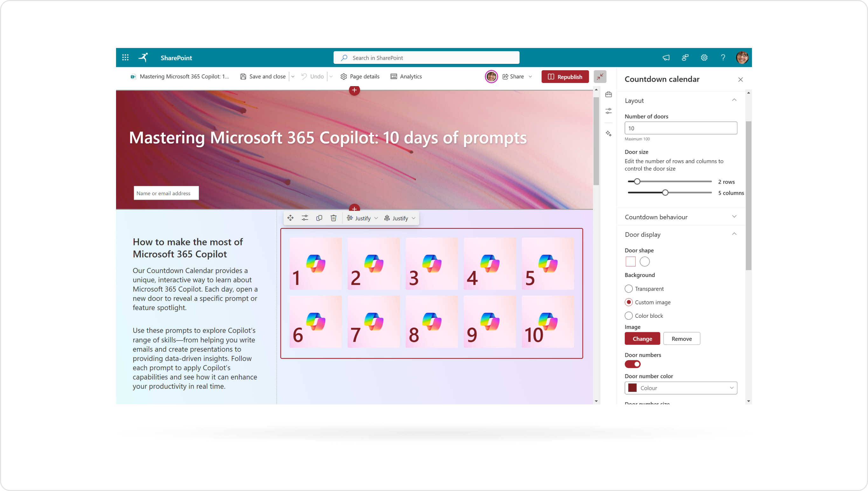Image resolution: width=868 pixels, height=491 pixels.
Task: Click the Republish button
Action: [565, 76]
